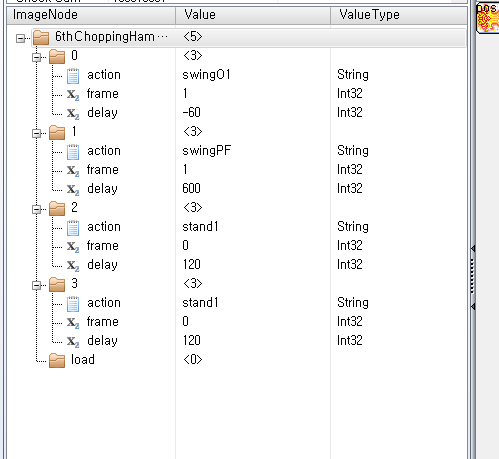Click the swing01 value cell

[206, 75]
